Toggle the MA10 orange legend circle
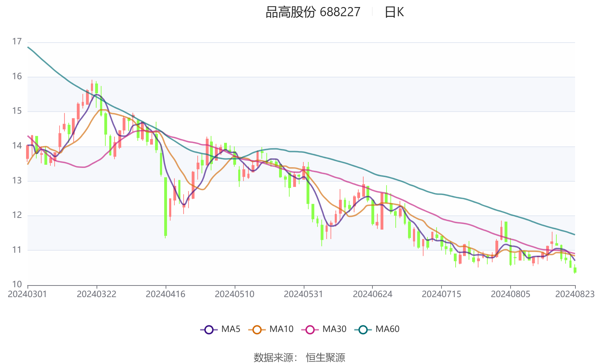The image size is (599, 364). point(257,330)
